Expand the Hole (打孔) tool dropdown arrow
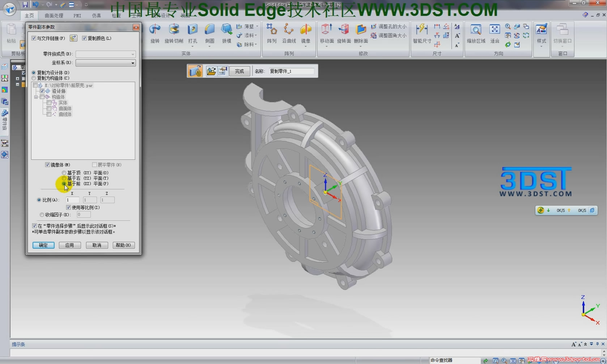 pyautogui.click(x=192, y=46)
